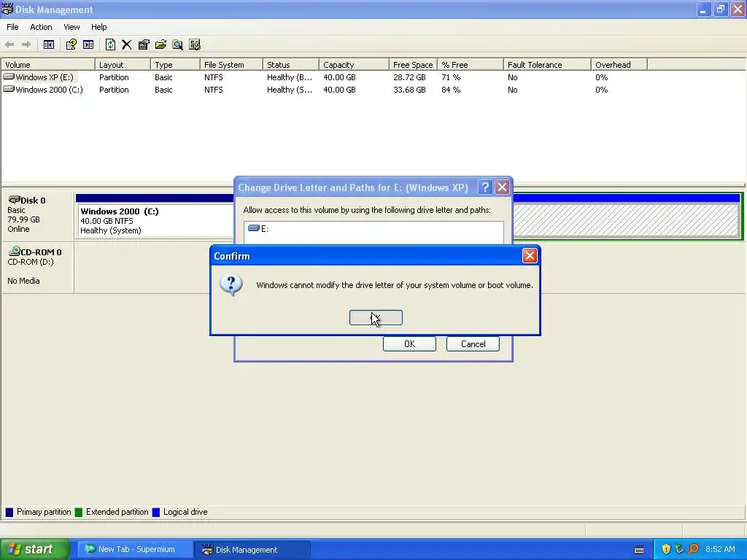Screen dimensions: 747x560
Task: Click the 8:52 AM taskbar clock
Action: pyautogui.click(x=720, y=549)
